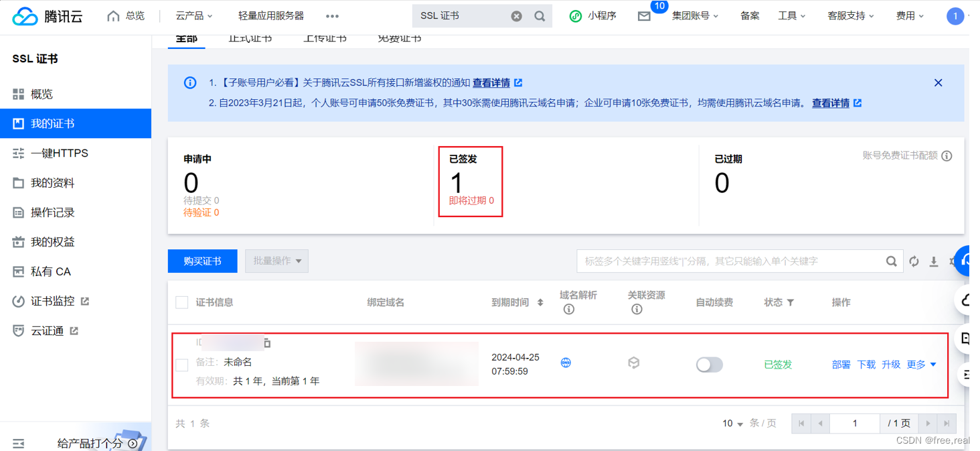The image size is (980, 451).
Task: Click 下载 for the certificate
Action: point(866,365)
